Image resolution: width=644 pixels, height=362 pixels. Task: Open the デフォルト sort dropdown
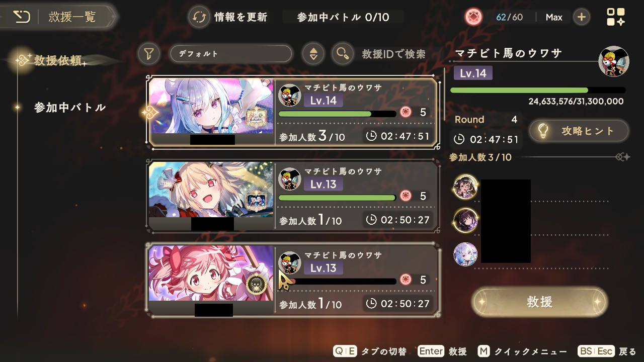(x=231, y=54)
